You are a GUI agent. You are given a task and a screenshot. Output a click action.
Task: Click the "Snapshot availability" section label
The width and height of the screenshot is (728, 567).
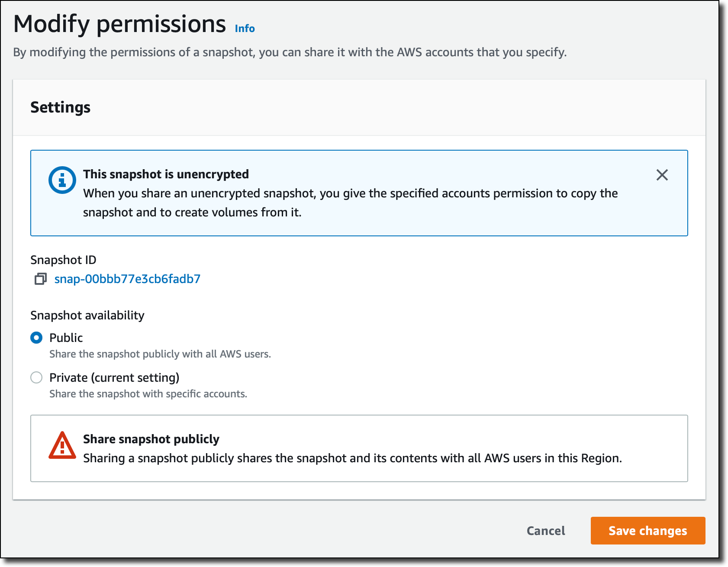pyautogui.click(x=87, y=315)
